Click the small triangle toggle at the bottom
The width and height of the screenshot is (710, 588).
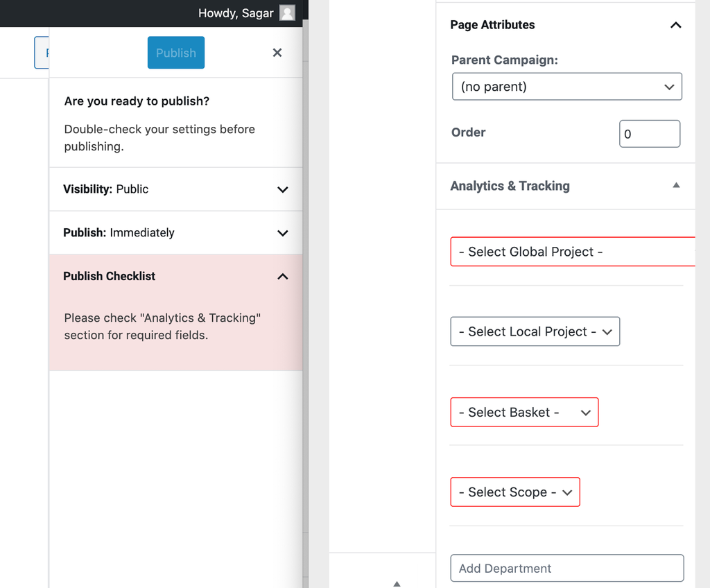tap(397, 583)
